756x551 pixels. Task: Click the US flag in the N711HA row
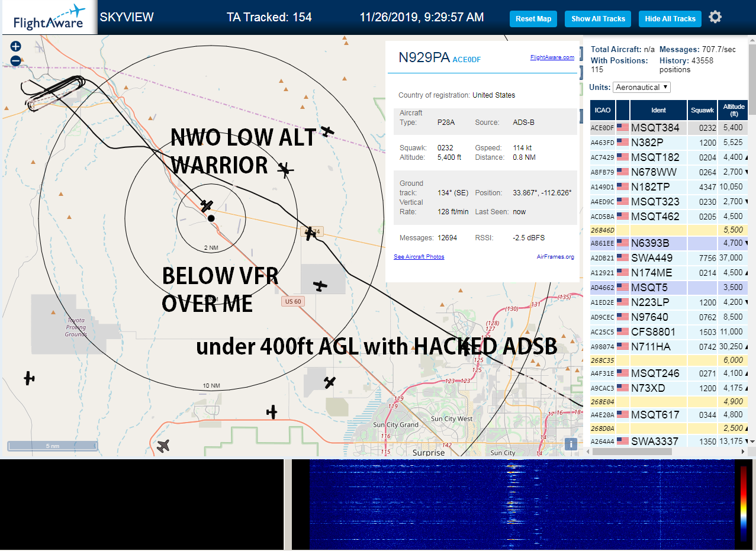pos(622,347)
